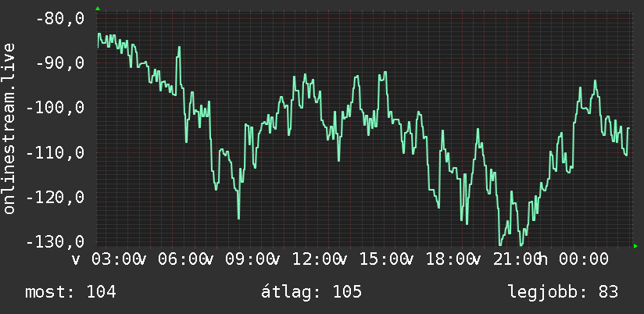Click the -80,0 y-axis label
This screenshot has height=314, width=644.
pyautogui.click(x=60, y=19)
